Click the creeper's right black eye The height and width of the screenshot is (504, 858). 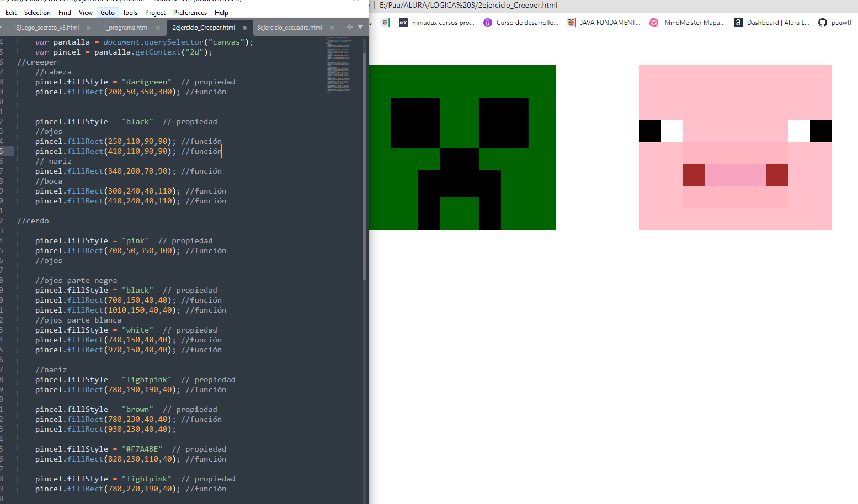(x=504, y=123)
